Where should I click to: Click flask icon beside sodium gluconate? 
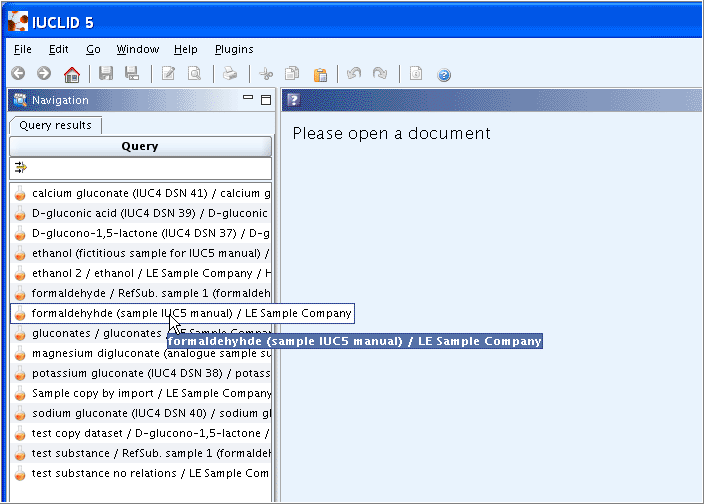[x=20, y=414]
